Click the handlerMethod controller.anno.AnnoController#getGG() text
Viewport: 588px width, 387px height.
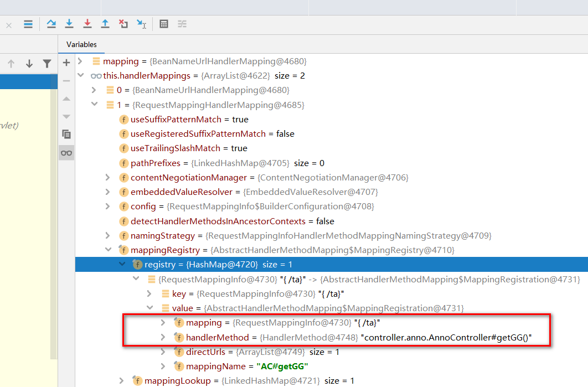tap(446, 338)
